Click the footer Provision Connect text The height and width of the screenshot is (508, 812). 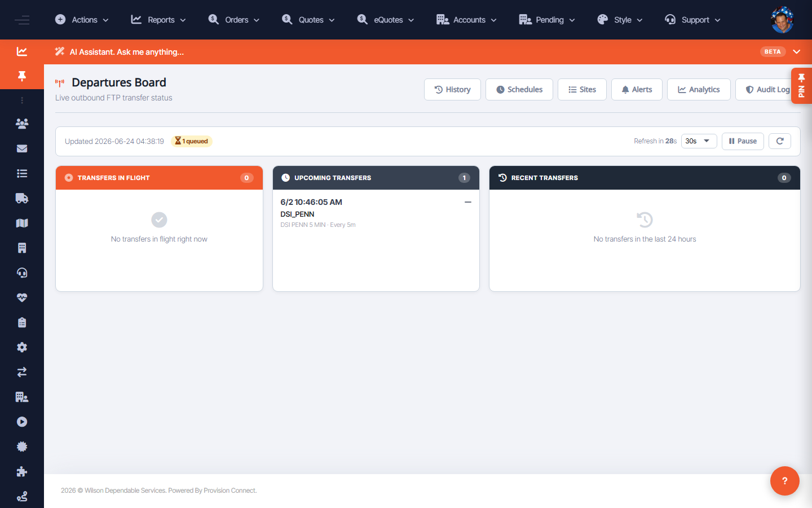(230, 491)
